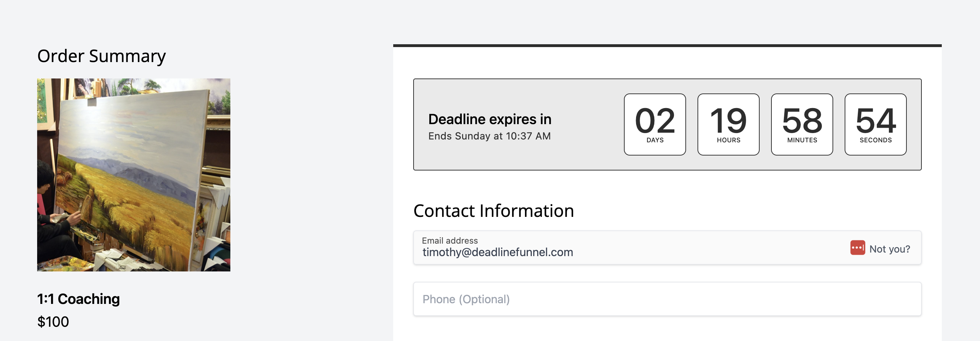This screenshot has width=980, height=341.
Task: Focus the Phone (Optional) input field
Action: pos(667,299)
